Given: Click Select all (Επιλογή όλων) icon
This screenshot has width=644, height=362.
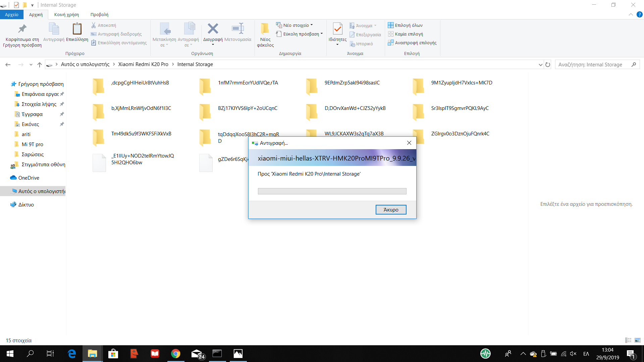Looking at the screenshot, I should tap(391, 25).
